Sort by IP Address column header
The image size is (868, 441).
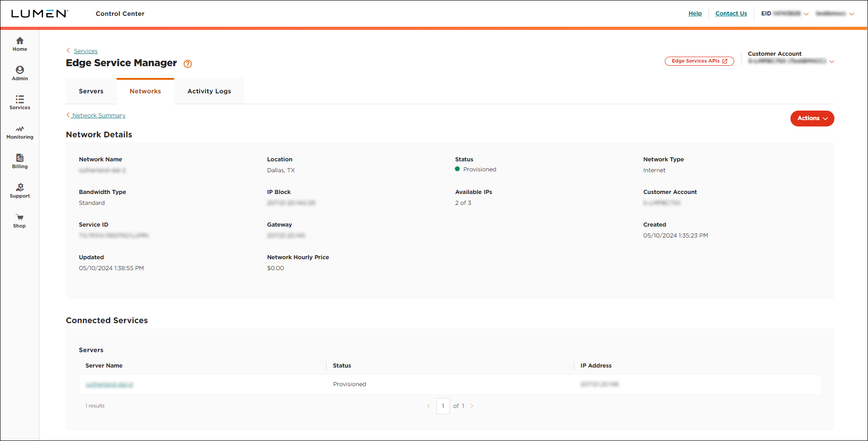point(596,366)
